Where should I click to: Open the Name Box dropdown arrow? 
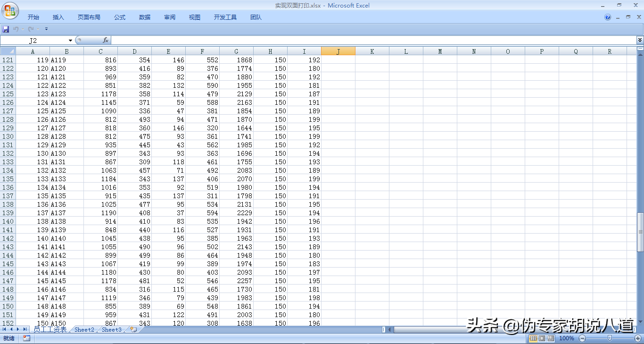(71, 41)
